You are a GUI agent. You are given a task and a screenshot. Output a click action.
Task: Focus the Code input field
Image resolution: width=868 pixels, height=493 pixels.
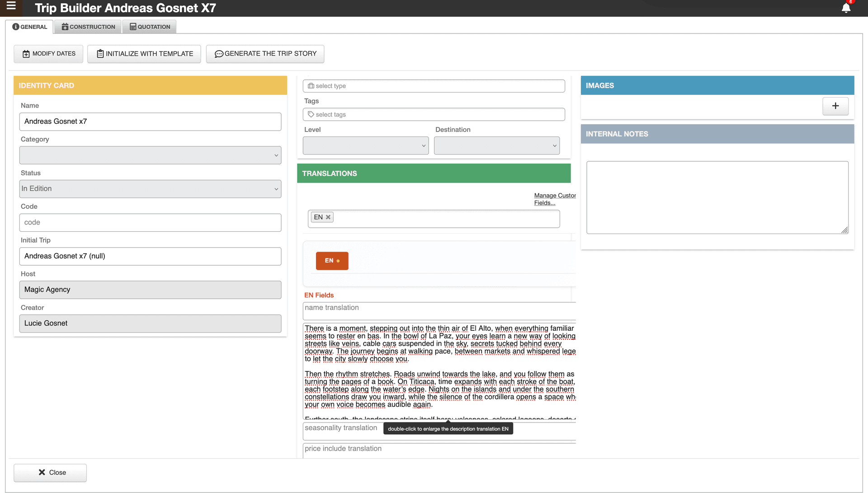[150, 222]
